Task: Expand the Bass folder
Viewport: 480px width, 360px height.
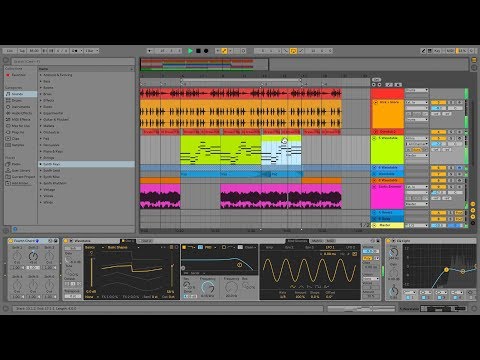Action: pos(41,81)
